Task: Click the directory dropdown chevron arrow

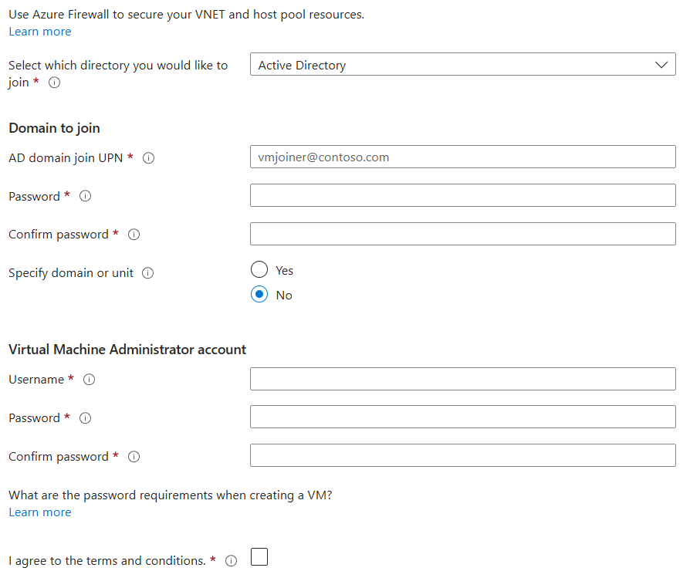Action: point(661,65)
